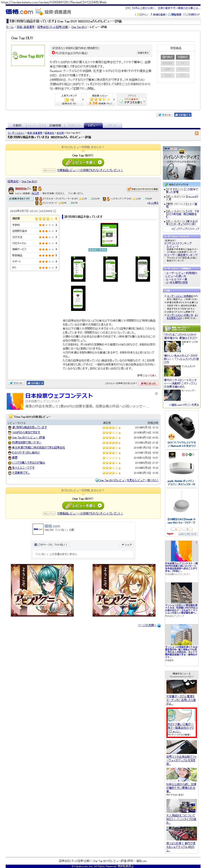The image size is (206, 868).
Task: Click the lower green レビューを書く button
Action: (x=83, y=505)
